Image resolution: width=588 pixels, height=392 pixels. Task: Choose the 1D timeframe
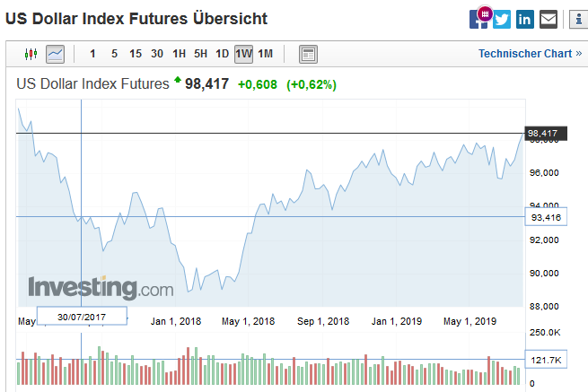click(222, 54)
